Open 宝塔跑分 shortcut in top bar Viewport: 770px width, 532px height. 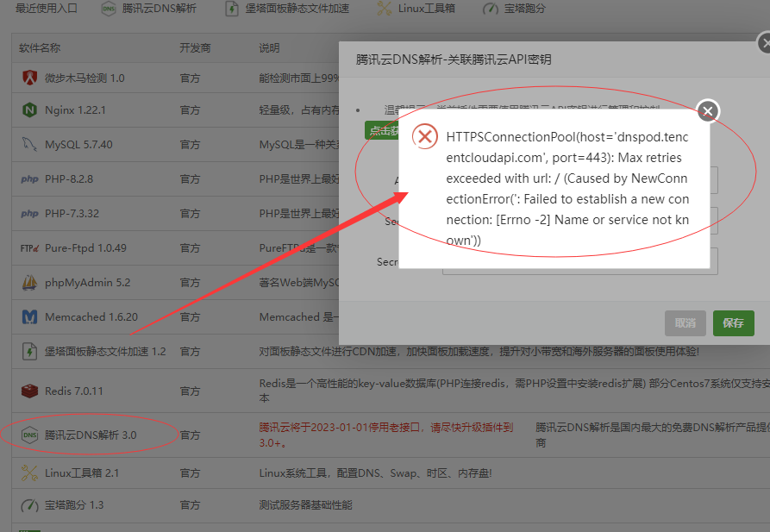(514, 9)
